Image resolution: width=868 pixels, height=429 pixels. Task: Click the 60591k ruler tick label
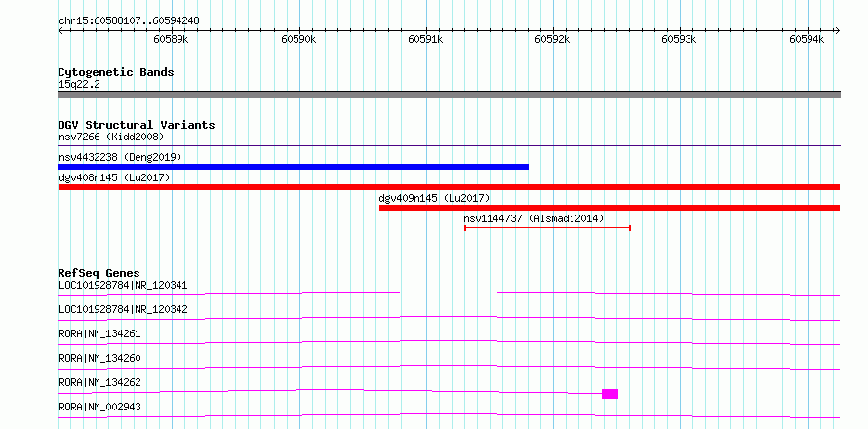425,39
